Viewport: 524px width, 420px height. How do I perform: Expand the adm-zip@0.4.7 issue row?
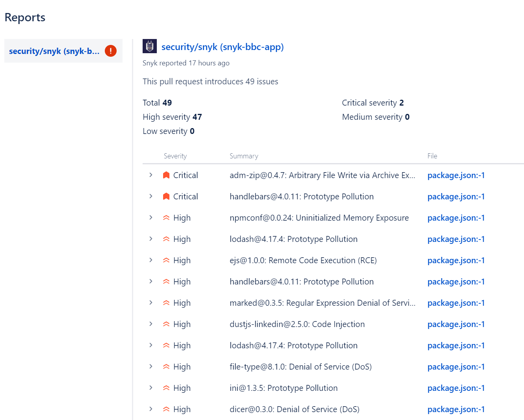click(151, 175)
